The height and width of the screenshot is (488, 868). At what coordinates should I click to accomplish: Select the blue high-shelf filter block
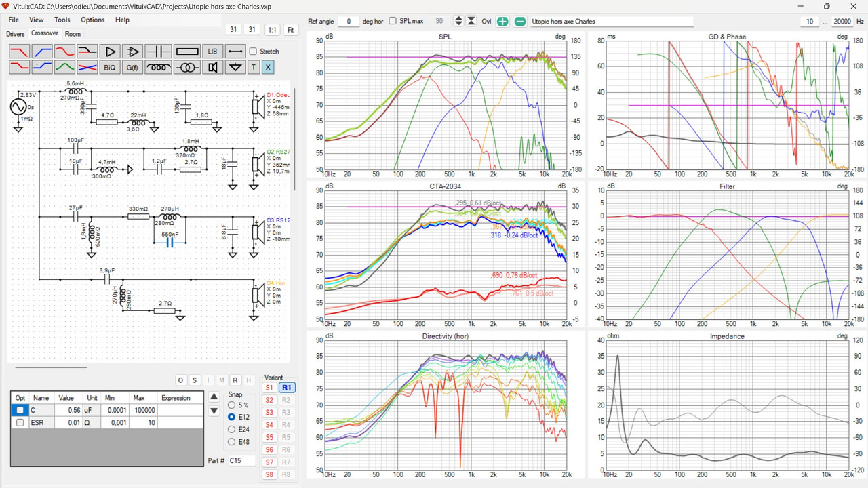pyautogui.click(x=42, y=67)
